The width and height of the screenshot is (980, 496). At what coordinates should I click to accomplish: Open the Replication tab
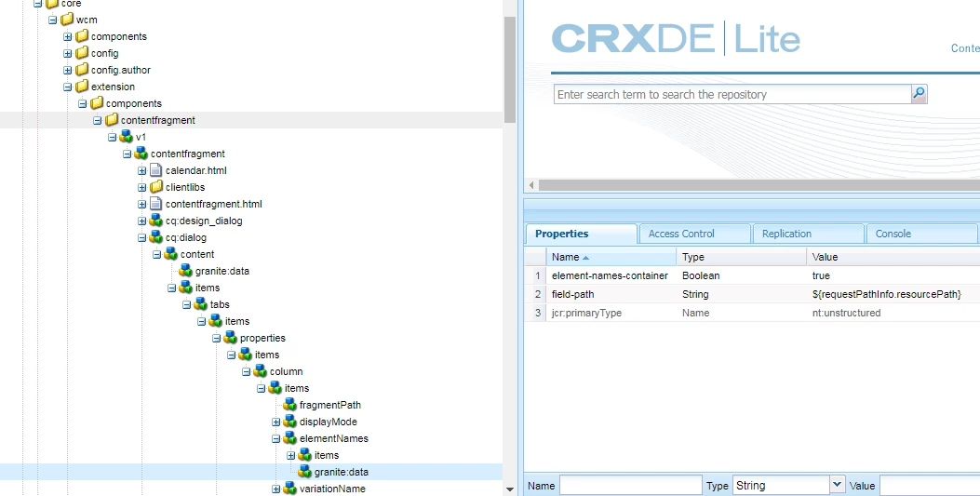pos(808,234)
